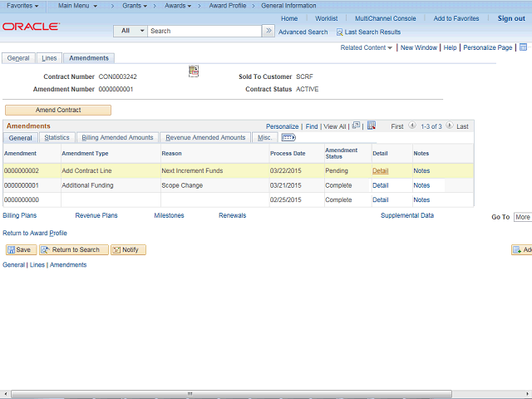Click the search go arrows button
Viewport: 532px width, 399px height.
[x=268, y=31]
